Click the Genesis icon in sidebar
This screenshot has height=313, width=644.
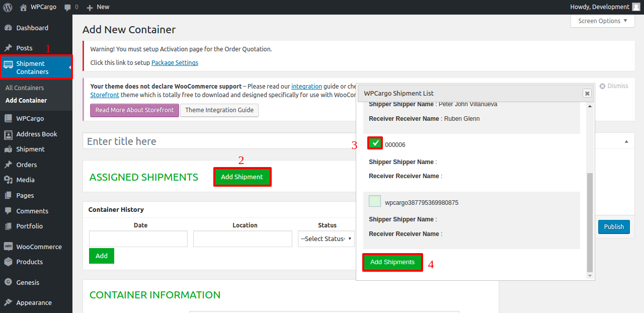8,282
